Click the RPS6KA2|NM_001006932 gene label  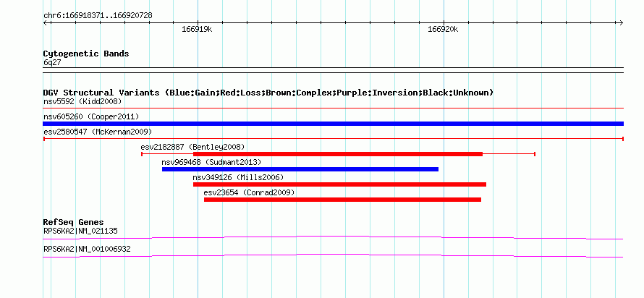[x=87, y=249]
